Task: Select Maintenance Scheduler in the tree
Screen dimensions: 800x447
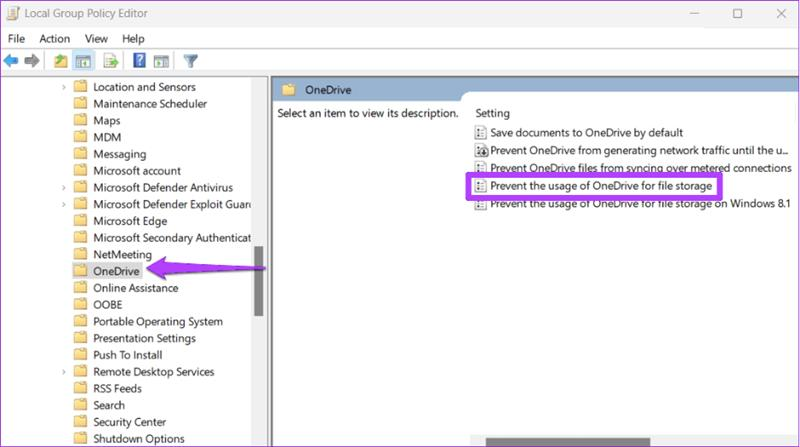Action: [150, 104]
